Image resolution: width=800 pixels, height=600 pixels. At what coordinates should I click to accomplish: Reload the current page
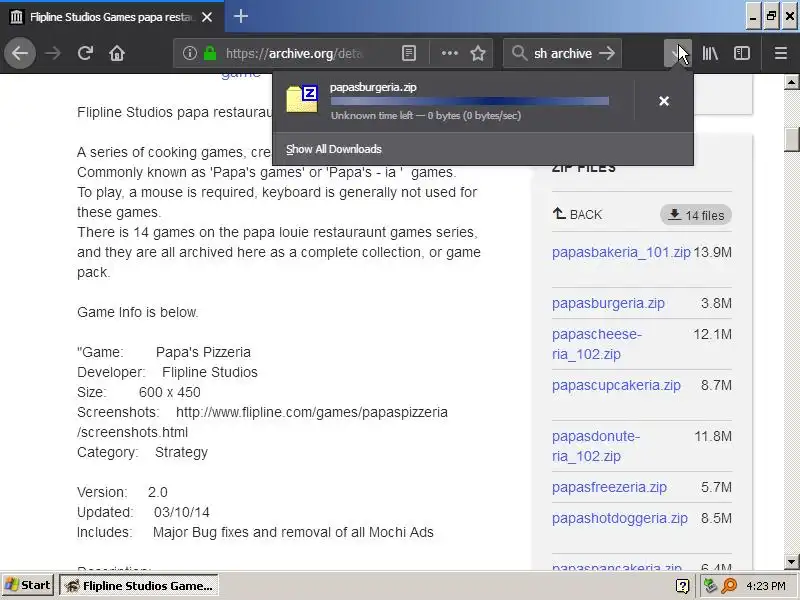click(85, 53)
